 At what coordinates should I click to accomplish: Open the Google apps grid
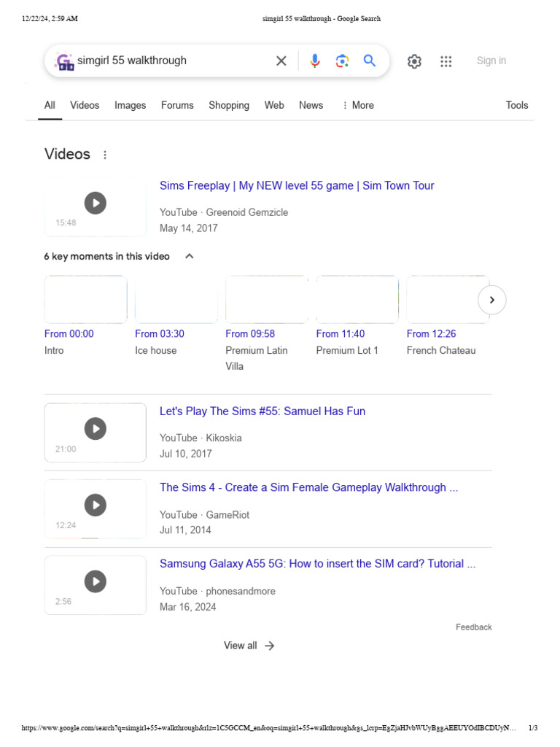click(446, 61)
